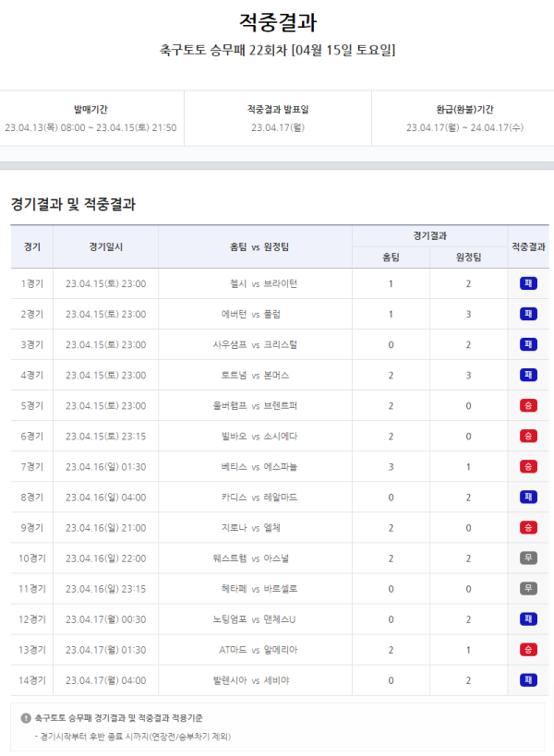Click the 경기시작부터 후반 종료 시까지 note
The width and height of the screenshot is (554, 756).
(x=135, y=737)
